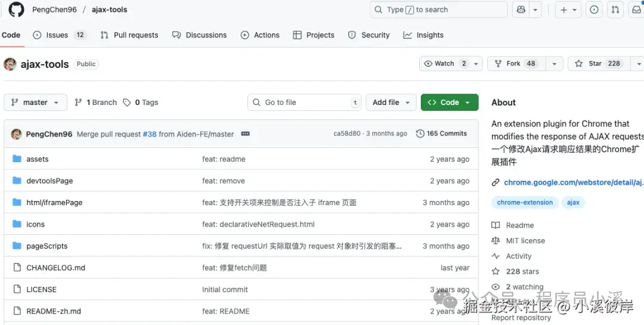Screen dimensions: 644x325
Task: Click the Report repository link
Action: tap(521, 318)
